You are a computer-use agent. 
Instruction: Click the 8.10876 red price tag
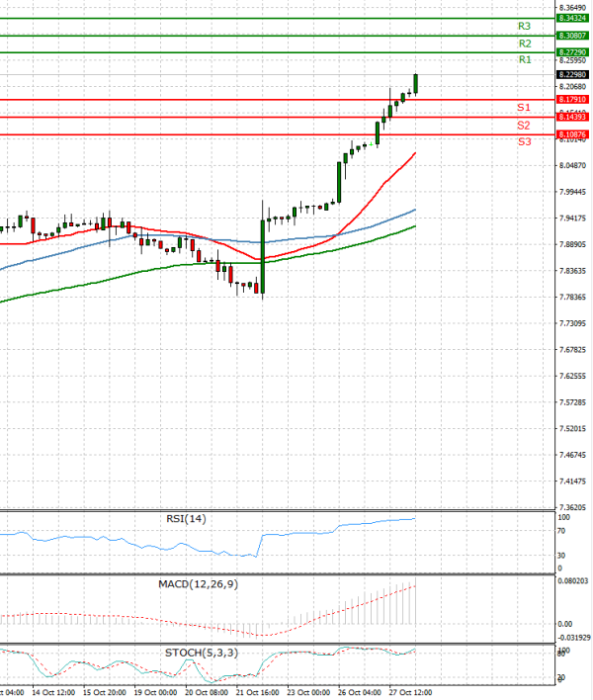pyautogui.click(x=572, y=133)
